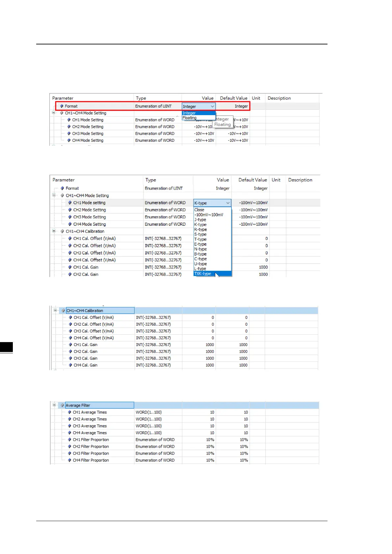This screenshot has height=554, width=392.
Task: Click icon beside CH2 Mode Setting in first table
Action: (69, 127)
